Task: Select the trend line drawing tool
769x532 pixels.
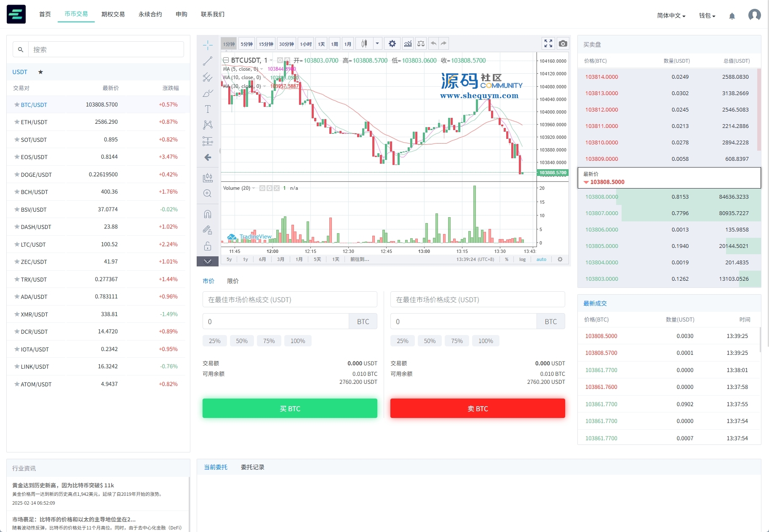Action: pos(208,61)
